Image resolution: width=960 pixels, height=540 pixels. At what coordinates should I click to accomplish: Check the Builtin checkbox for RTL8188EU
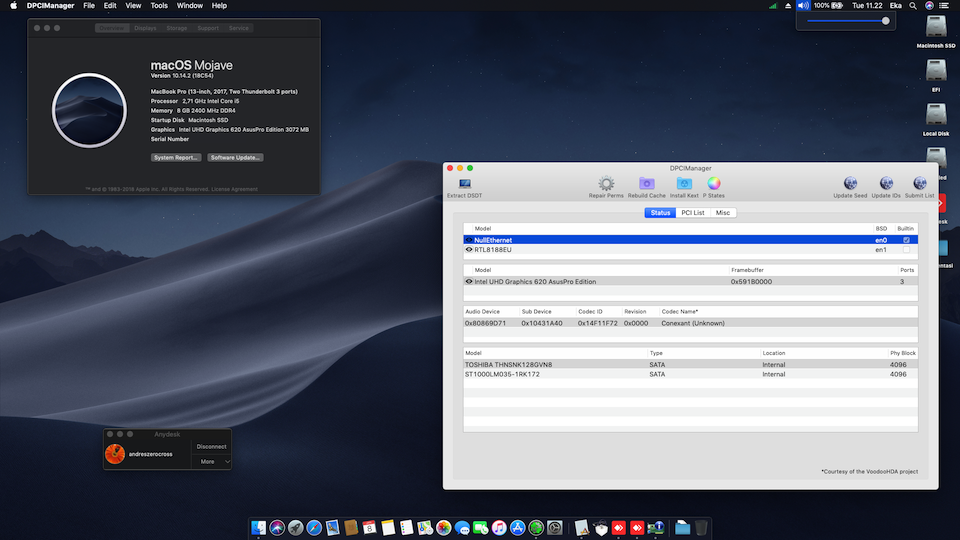pos(906,250)
